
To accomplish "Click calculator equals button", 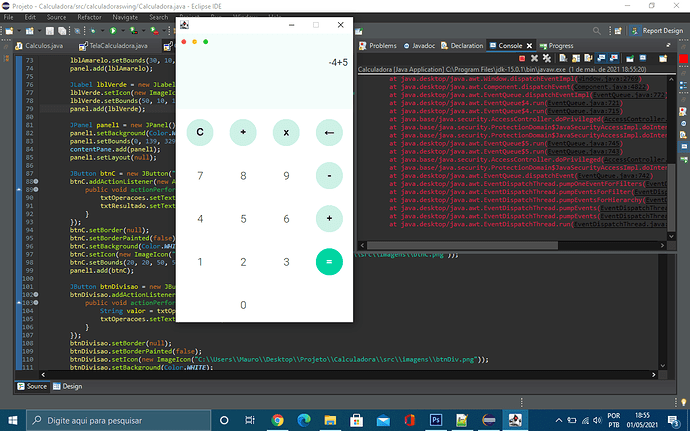I will click(x=329, y=262).
